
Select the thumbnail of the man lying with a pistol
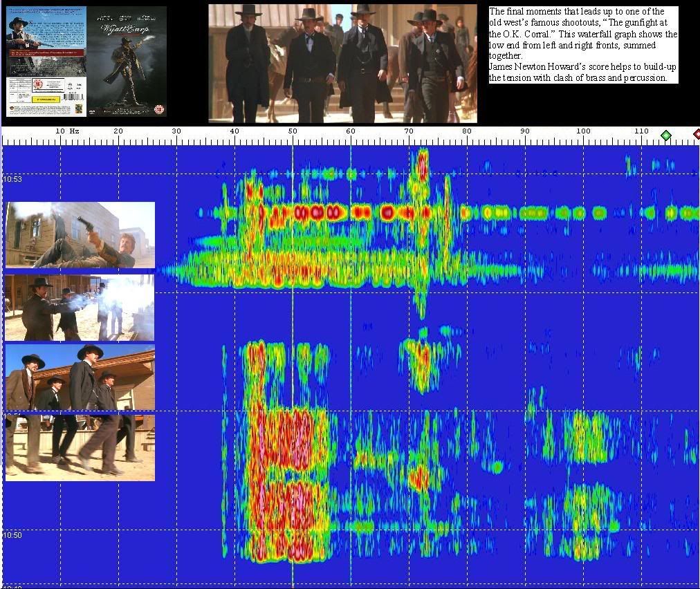(x=80, y=235)
